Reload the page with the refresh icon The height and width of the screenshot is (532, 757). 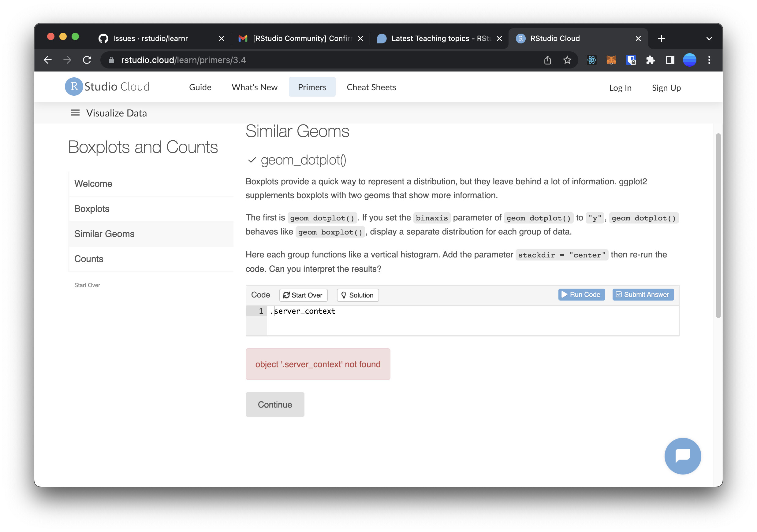tap(87, 60)
